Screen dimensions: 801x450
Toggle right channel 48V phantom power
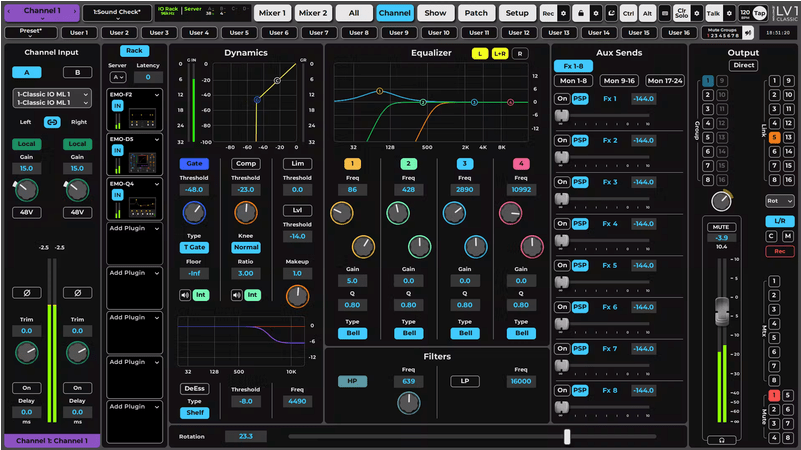point(78,212)
